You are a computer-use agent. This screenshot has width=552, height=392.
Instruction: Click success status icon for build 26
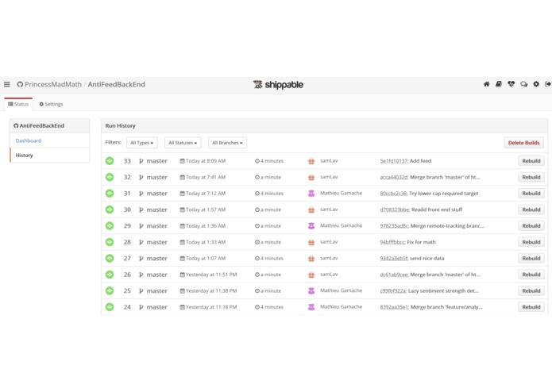(110, 275)
